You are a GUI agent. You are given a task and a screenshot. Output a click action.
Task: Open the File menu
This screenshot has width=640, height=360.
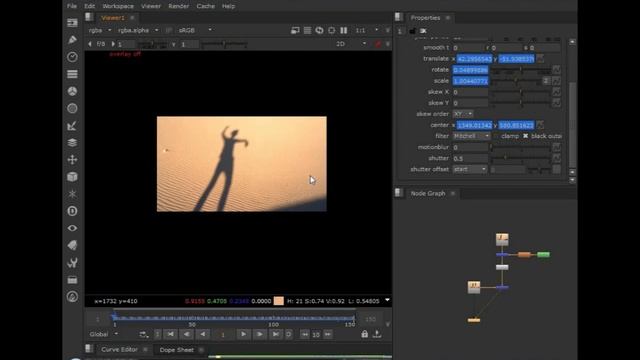[x=72, y=6]
